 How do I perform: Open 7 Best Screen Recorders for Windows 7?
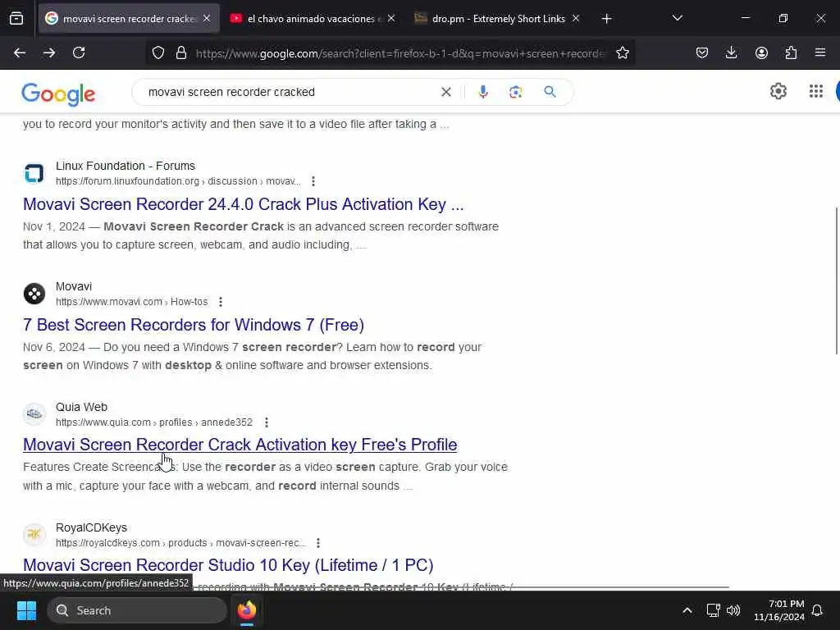[x=194, y=325]
